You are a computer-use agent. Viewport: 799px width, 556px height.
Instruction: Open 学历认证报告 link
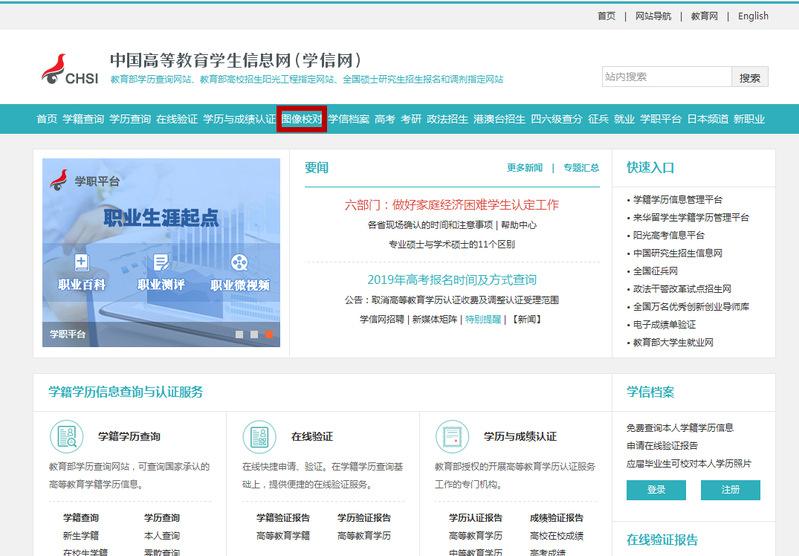475,518
